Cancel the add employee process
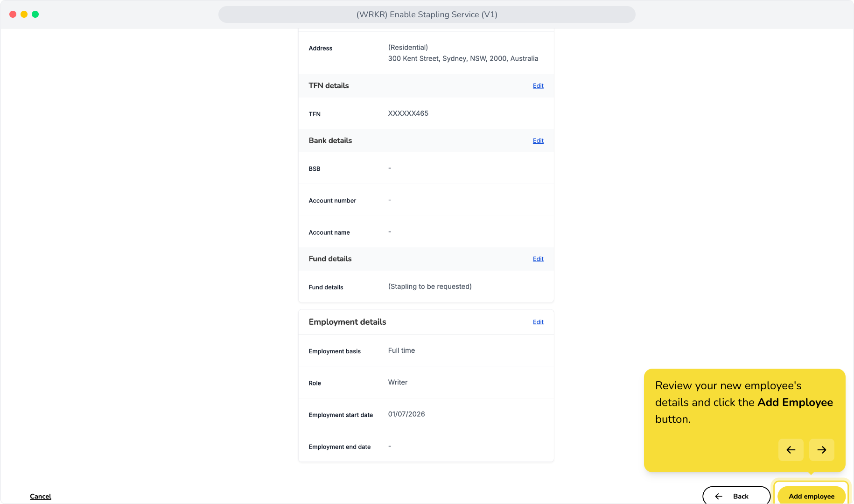 point(41,496)
